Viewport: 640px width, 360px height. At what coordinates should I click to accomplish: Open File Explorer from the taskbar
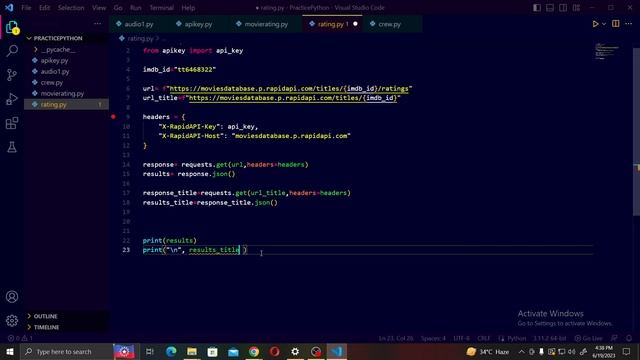pyautogui.click(x=192, y=351)
